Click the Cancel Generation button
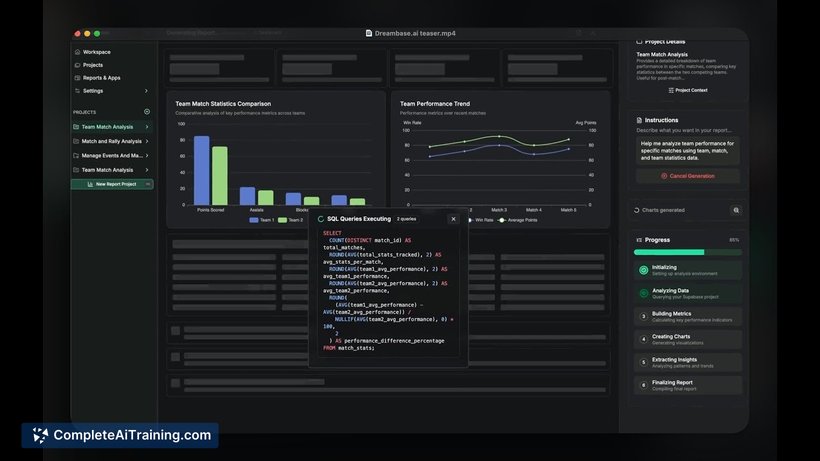This screenshot has width=820, height=461. coord(688,176)
